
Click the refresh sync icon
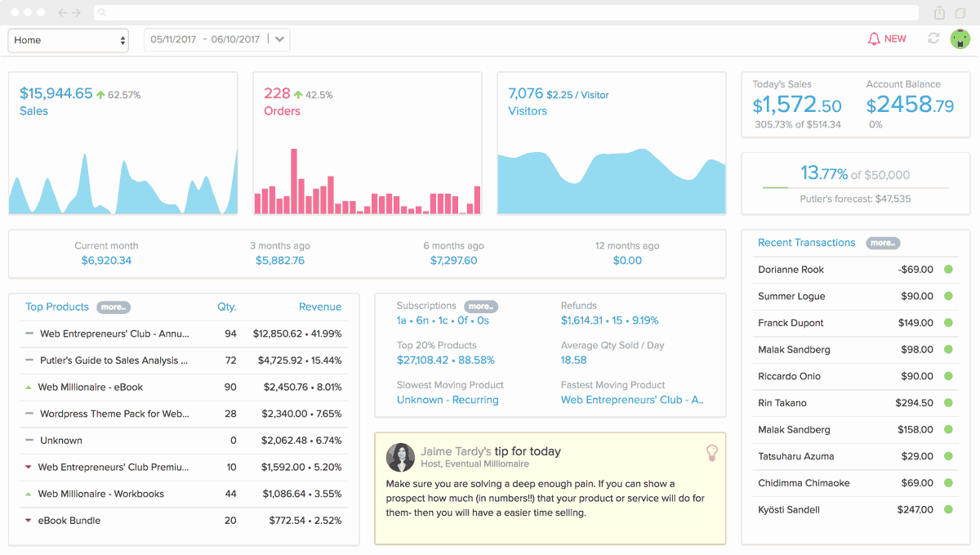point(933,38)
